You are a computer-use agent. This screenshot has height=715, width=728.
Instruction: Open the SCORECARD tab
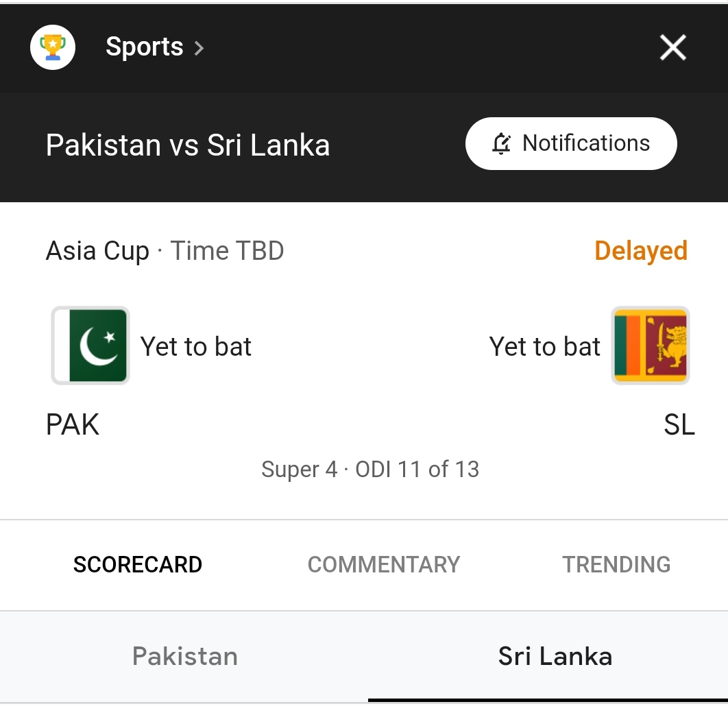pos(138,565)
